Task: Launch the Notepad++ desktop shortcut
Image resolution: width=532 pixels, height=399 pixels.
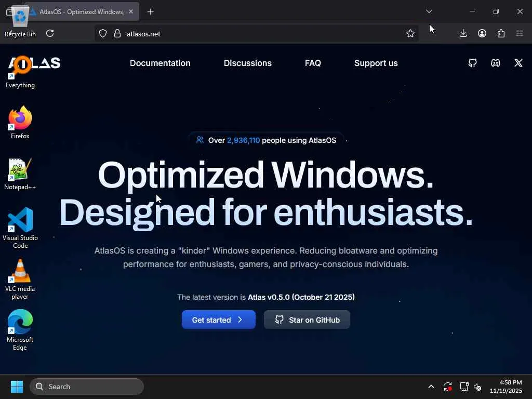Action: tap(20, 174)
